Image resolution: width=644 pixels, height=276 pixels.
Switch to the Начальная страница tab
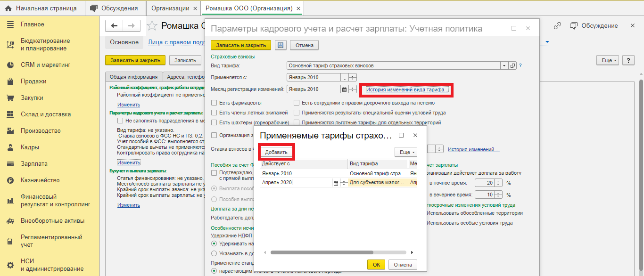click(x=42, y=8)
